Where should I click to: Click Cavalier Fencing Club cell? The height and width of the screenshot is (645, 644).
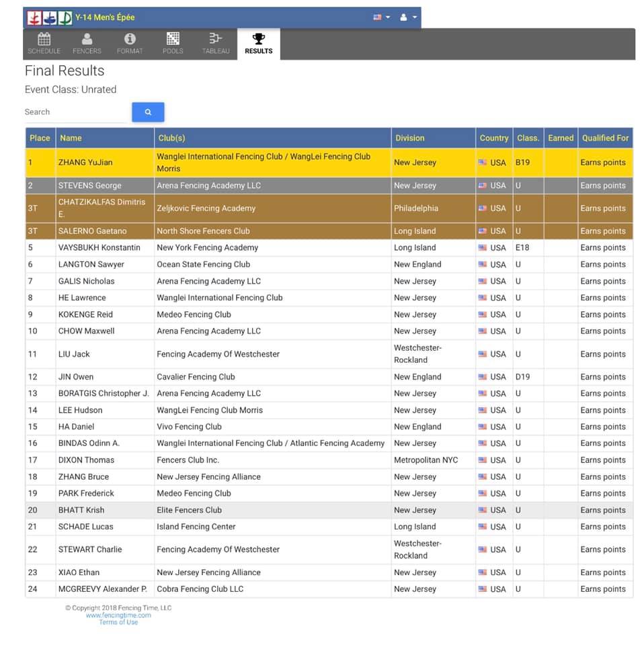click(272, 377)
